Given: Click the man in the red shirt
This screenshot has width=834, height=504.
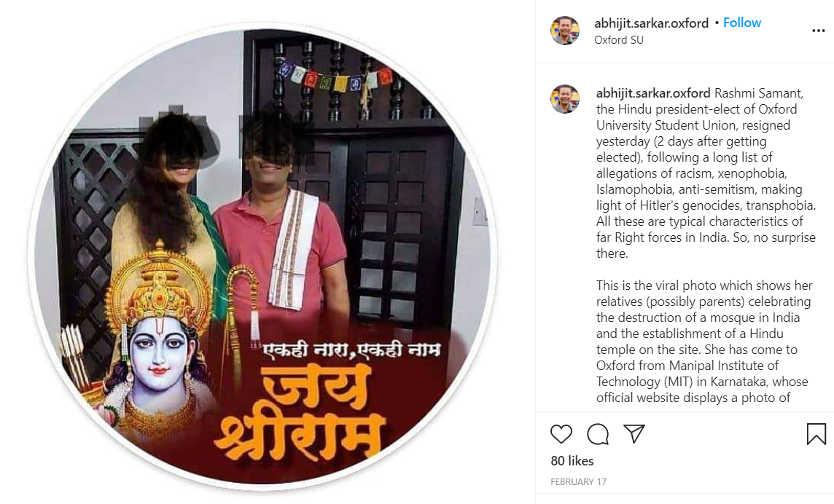Looking at the screenshot, I should pyautogui.click(x=282, y=224).
